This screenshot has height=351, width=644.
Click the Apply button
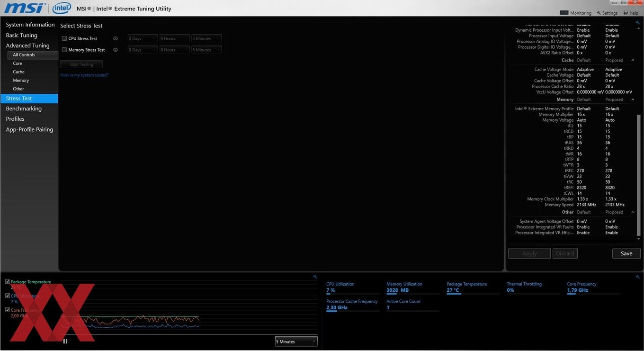pyautogui.click(x=529, y=253)
